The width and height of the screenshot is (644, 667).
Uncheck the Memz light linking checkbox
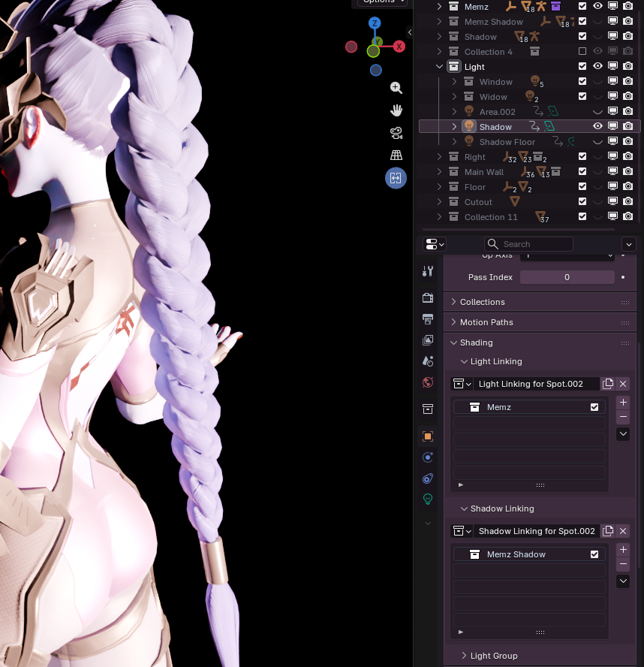pos(594,407)
